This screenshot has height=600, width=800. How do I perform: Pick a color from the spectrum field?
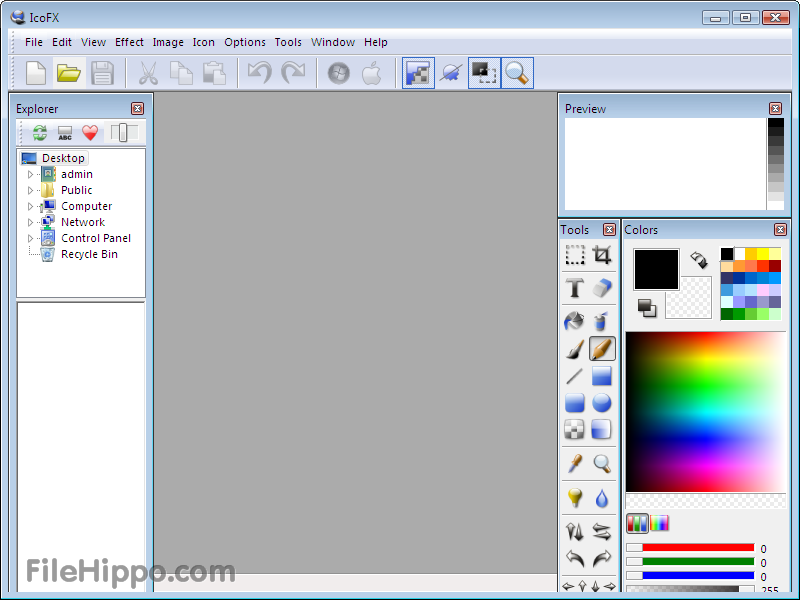pyautogui.click(x=706, y=412)
